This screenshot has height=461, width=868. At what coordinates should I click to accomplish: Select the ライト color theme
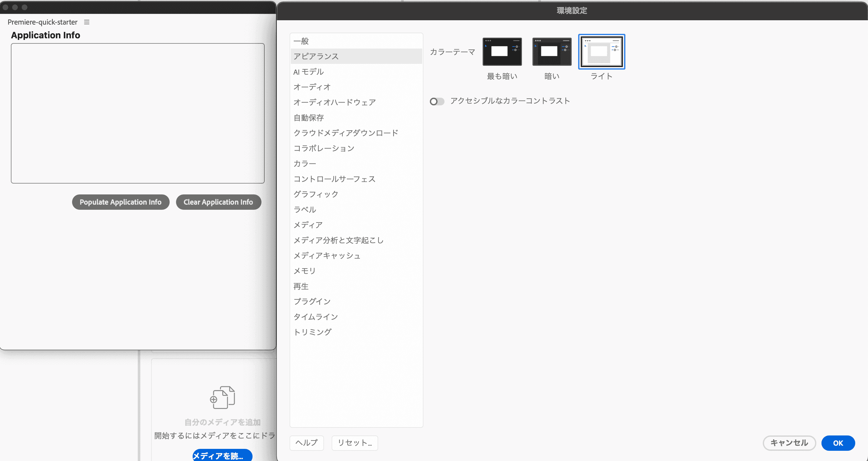click(x=601, y=52)
